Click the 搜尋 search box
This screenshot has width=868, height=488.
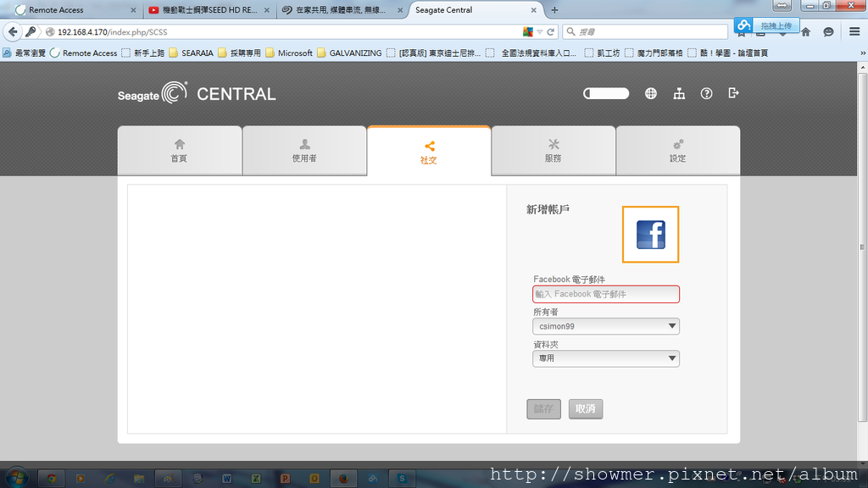pos(645,32)
